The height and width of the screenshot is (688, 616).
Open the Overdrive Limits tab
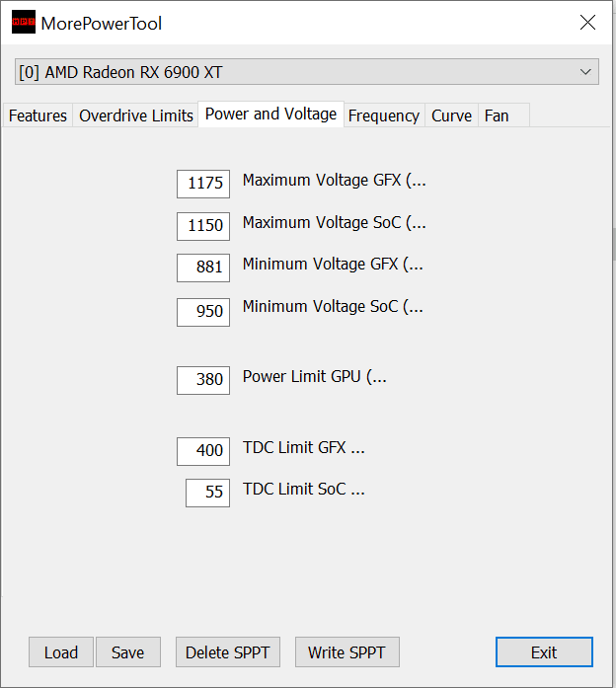(x=136, y=115)
